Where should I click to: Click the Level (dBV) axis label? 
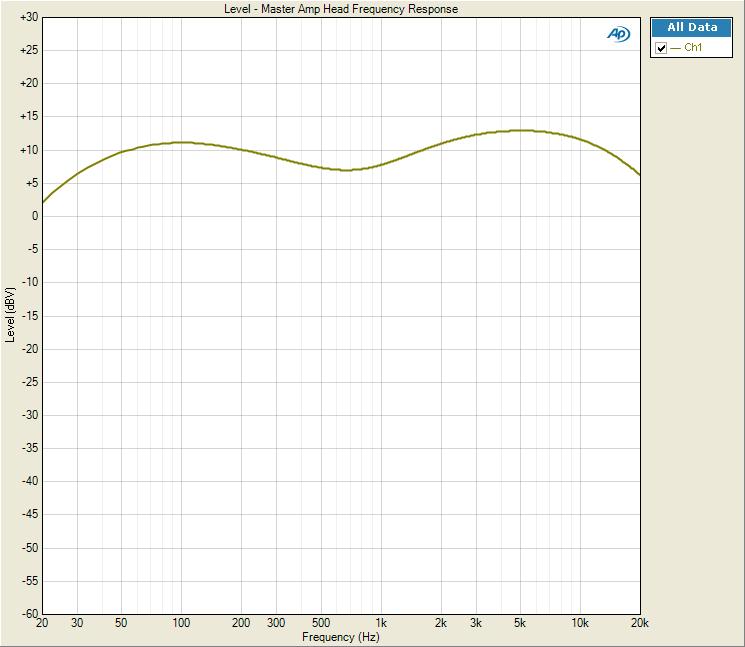(x=10, y=315)
